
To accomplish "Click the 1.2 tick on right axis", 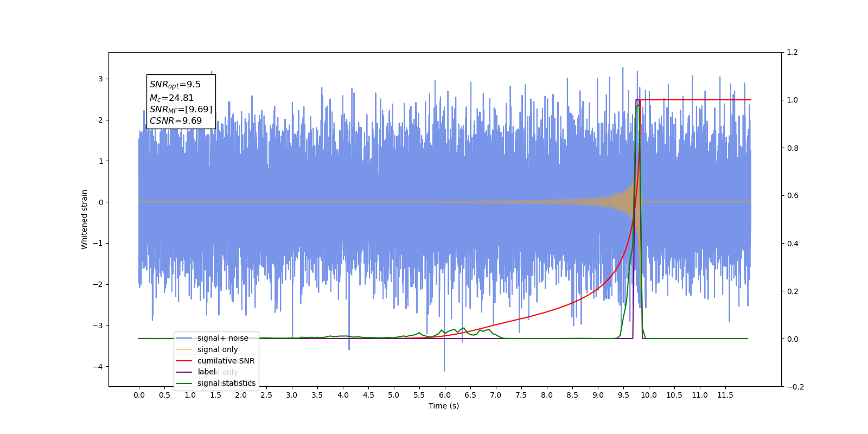I will [x=793, y=52].
